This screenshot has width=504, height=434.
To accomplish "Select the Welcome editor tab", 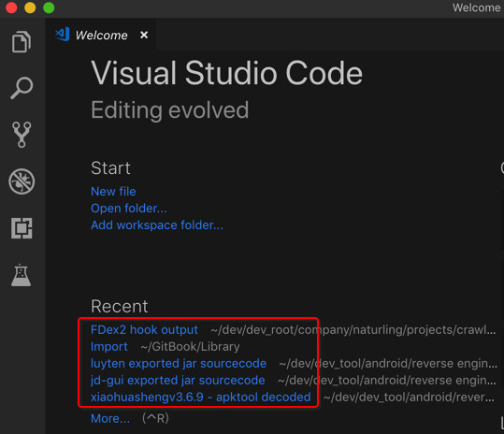I will (x=101, y=35).
